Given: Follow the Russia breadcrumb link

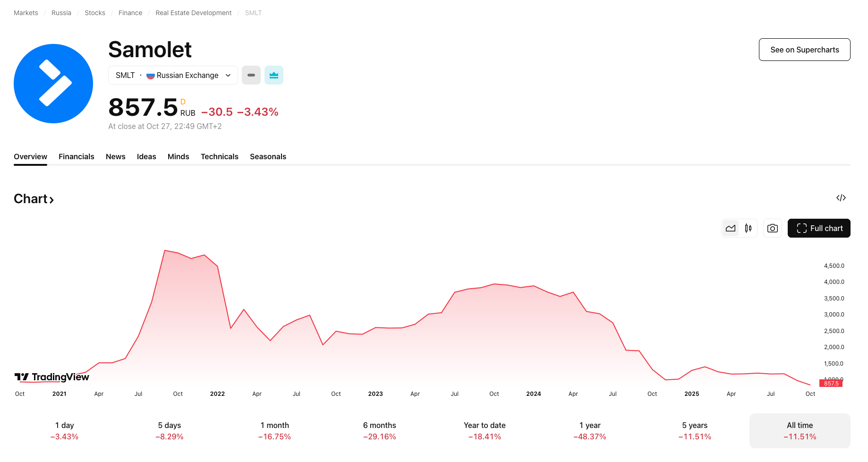Looking at the screenshot, I should coord(61,13).
